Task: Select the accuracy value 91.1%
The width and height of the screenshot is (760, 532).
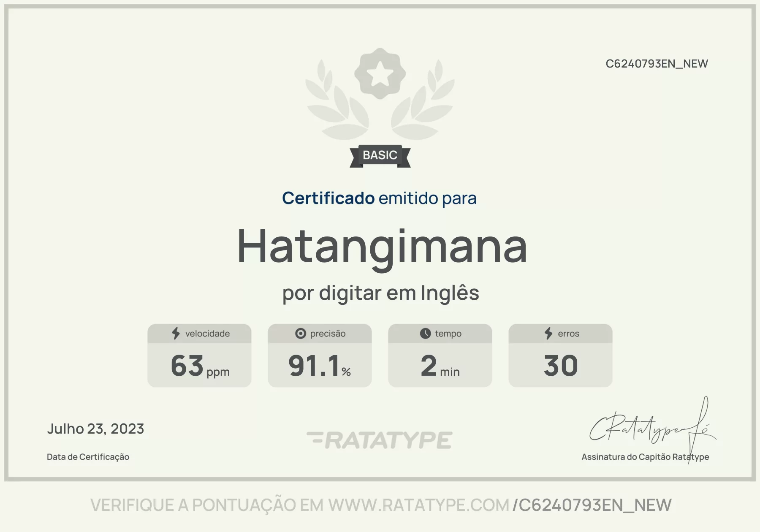Action: click(320, 366)
